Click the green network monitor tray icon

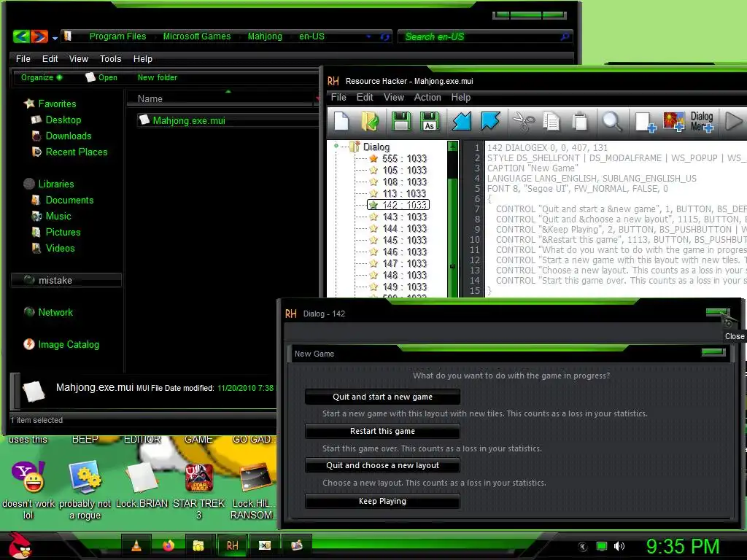click(x=602, y=546)
